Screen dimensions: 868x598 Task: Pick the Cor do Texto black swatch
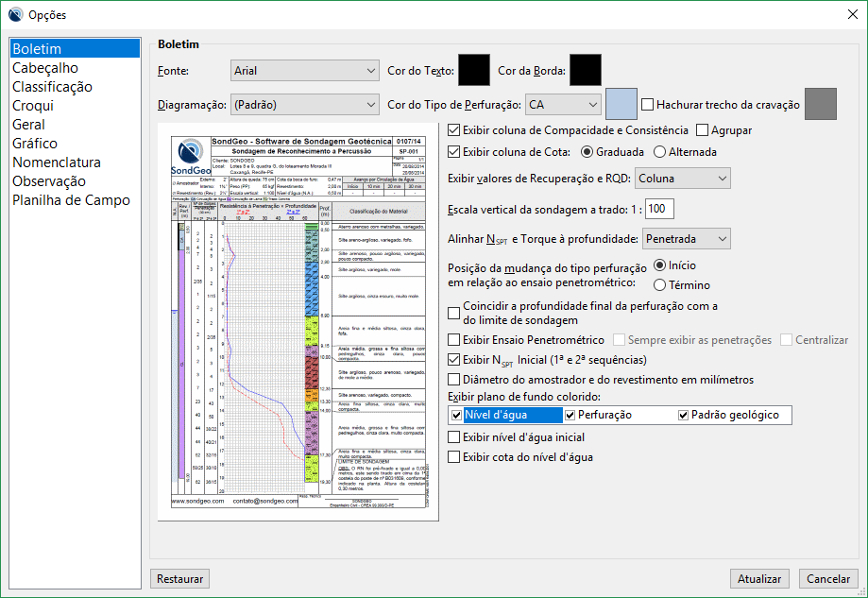coord(474,70)
